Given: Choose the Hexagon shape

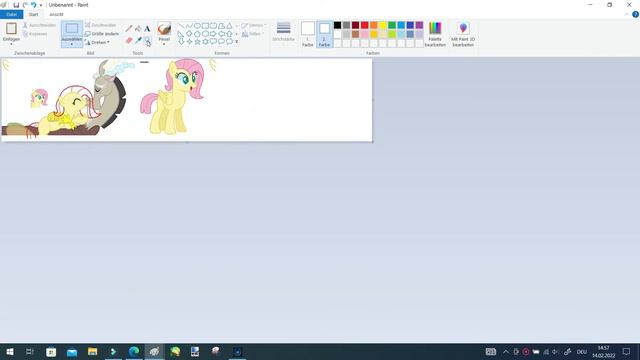Looking at the screenshot, I should pyautogui.click(x=205, y=33).
